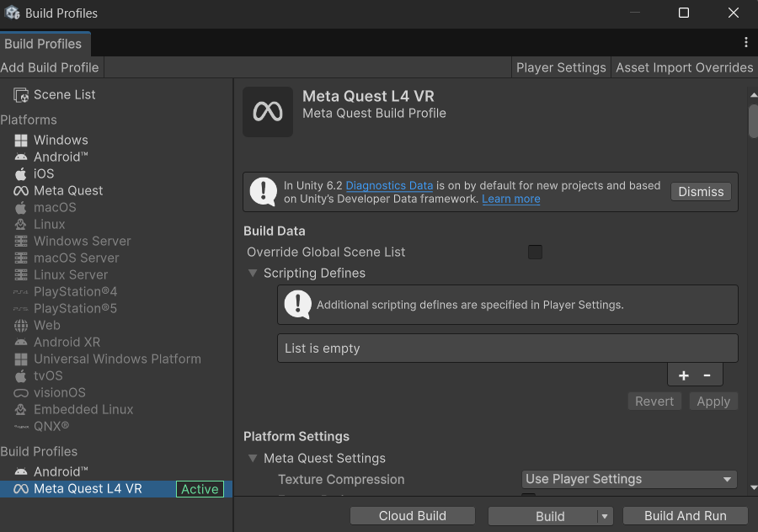Screen dimensions: 758x532
Task: Open the more options kebab menu
Action: click(x=745, y=41)
